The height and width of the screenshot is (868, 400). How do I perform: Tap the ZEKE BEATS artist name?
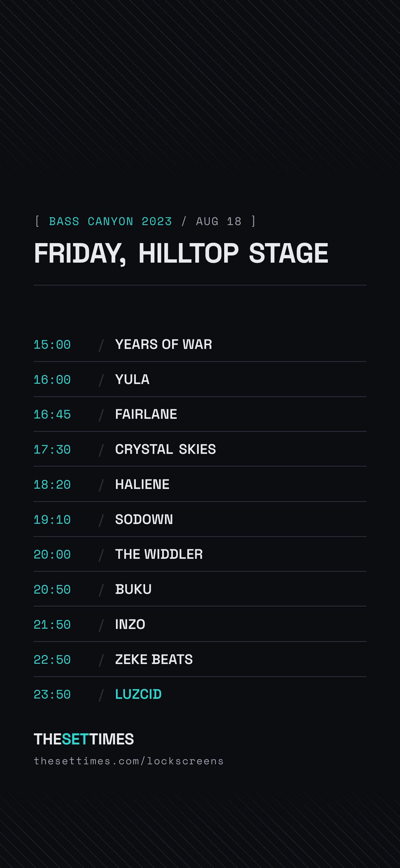(154, 659)
